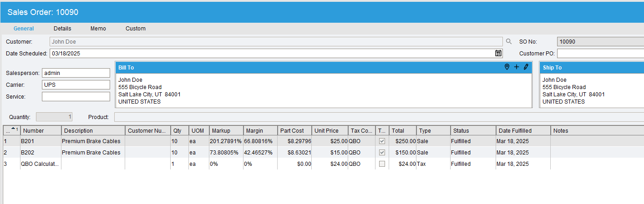Sort by the line number column header

click(12, 130)
